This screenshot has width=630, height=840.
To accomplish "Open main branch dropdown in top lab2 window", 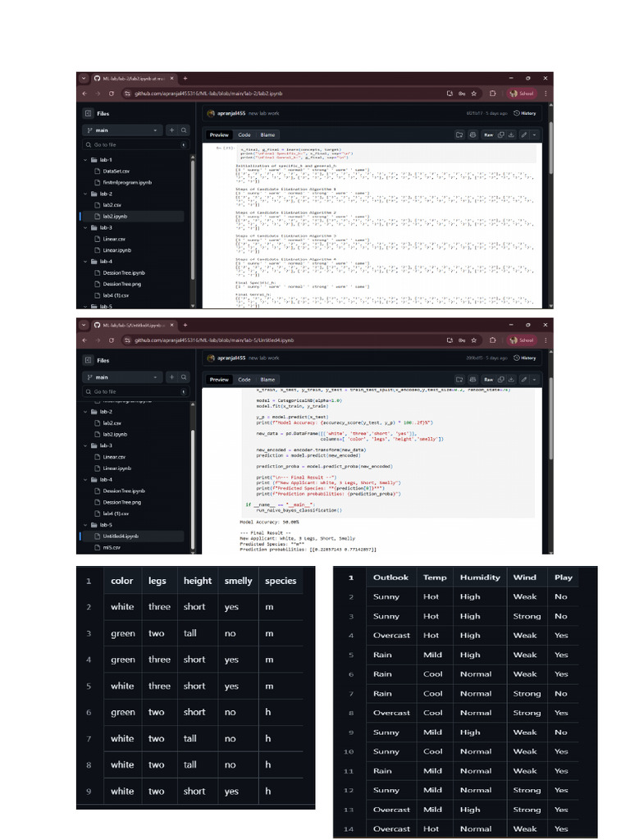I will [122, 130].
